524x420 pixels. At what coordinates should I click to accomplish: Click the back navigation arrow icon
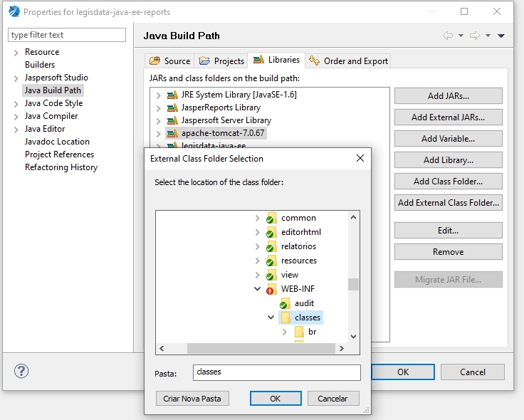coord(448,36)
